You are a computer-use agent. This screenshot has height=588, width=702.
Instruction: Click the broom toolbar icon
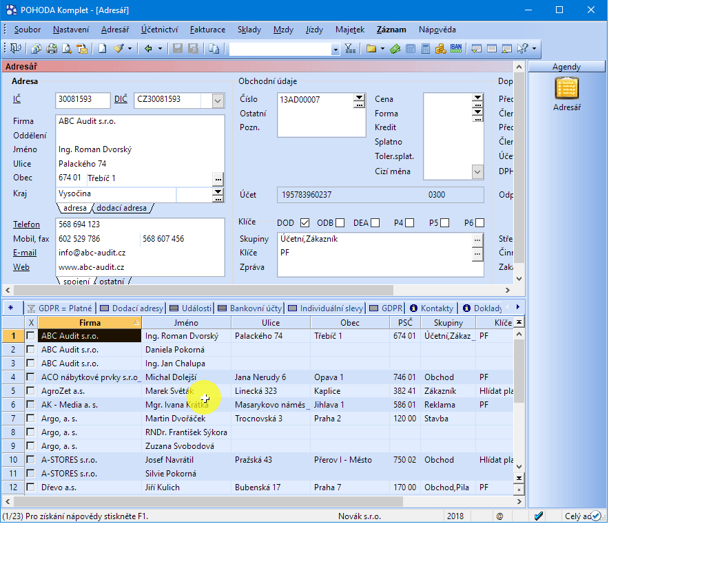(118, 48)
